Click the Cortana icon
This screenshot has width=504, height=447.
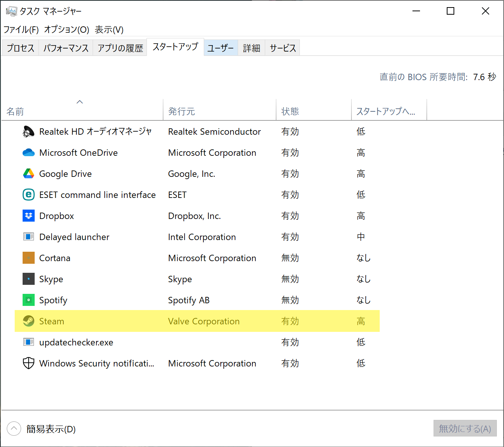(29, 258)
